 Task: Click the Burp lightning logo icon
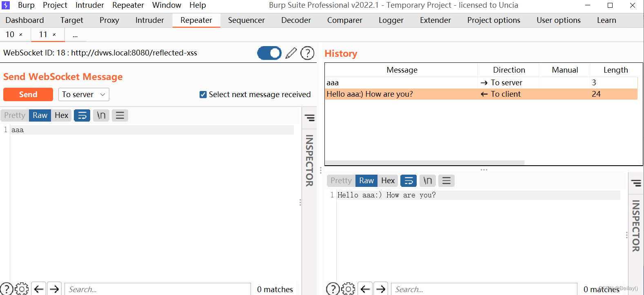pos(6,5)
